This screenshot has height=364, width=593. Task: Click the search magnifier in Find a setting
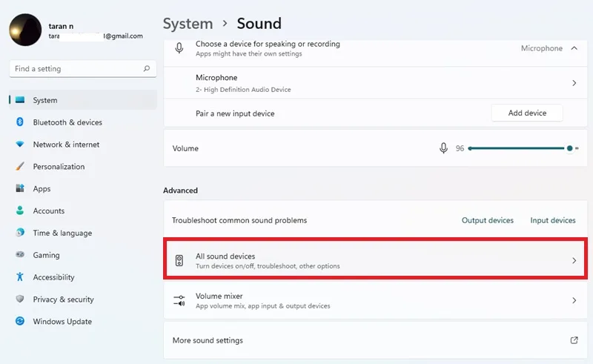click(147, 68)
